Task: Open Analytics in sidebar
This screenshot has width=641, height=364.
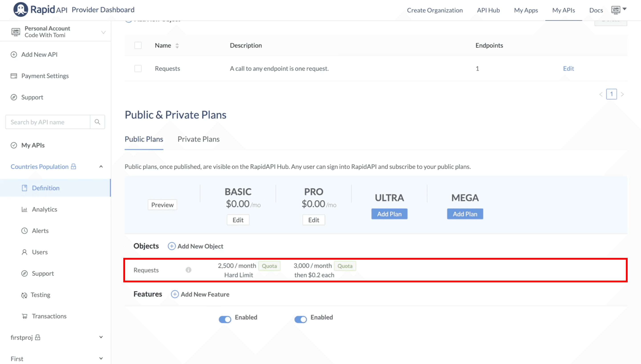Action: click(x=45, y=210)
